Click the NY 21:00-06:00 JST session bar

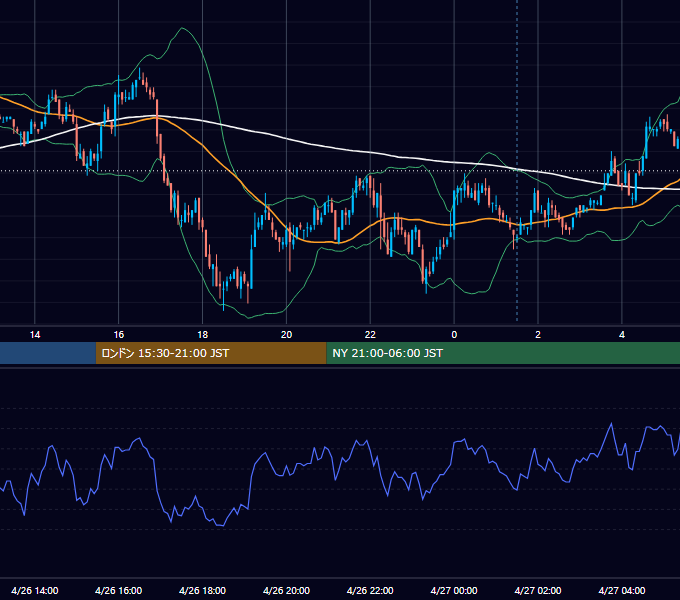click(x=503, y=353)
